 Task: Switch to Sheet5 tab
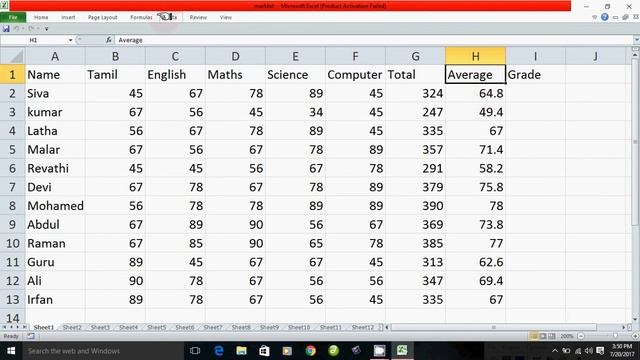157,327
